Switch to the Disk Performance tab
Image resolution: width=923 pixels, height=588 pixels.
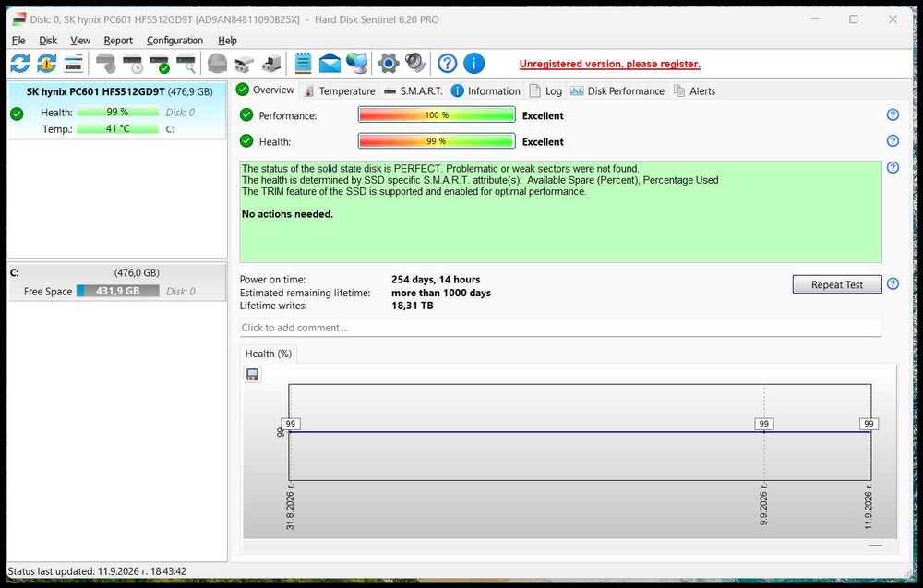[x=617, y=90]
